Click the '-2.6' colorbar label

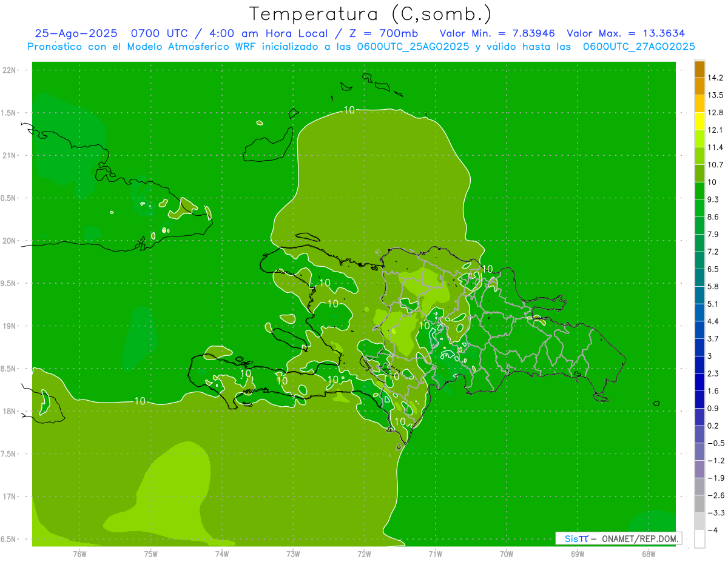pos(716,495)
